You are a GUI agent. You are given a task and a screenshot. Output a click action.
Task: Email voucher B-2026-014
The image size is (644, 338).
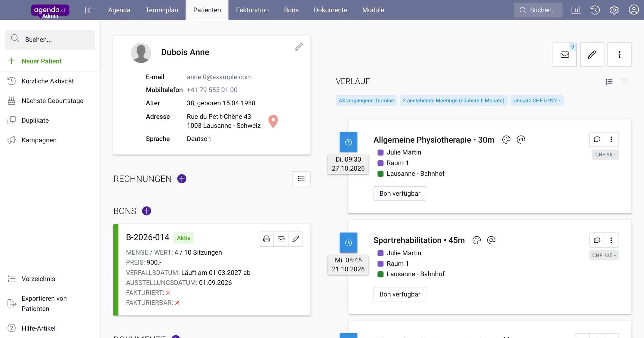click(281, 239)
